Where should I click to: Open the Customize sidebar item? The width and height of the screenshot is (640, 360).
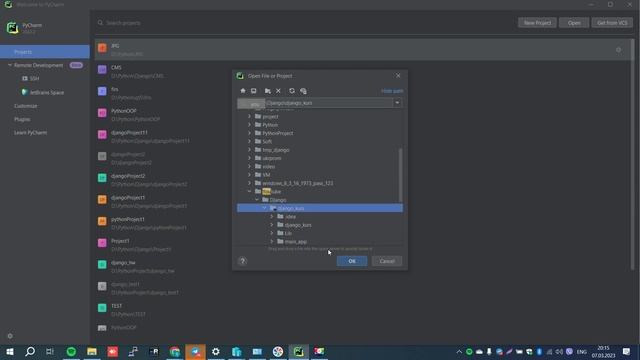click(25, 106)
